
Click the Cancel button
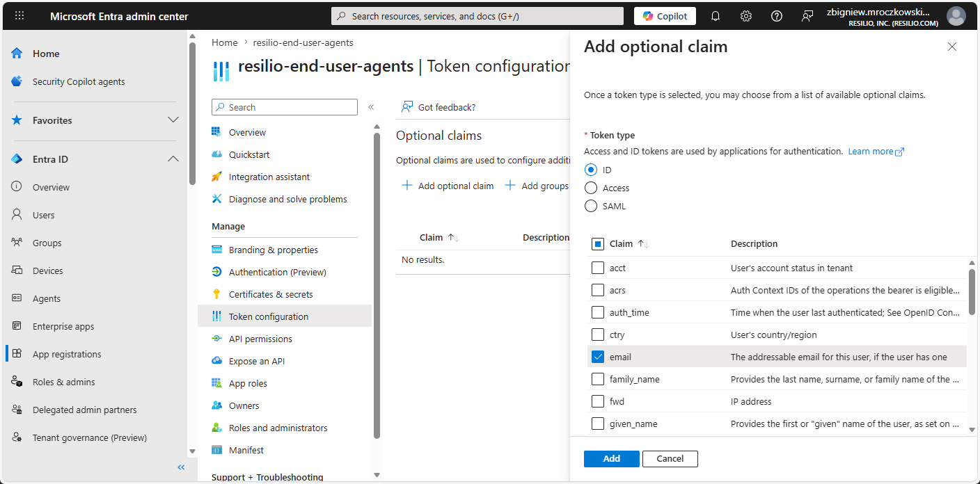(670, 458)
